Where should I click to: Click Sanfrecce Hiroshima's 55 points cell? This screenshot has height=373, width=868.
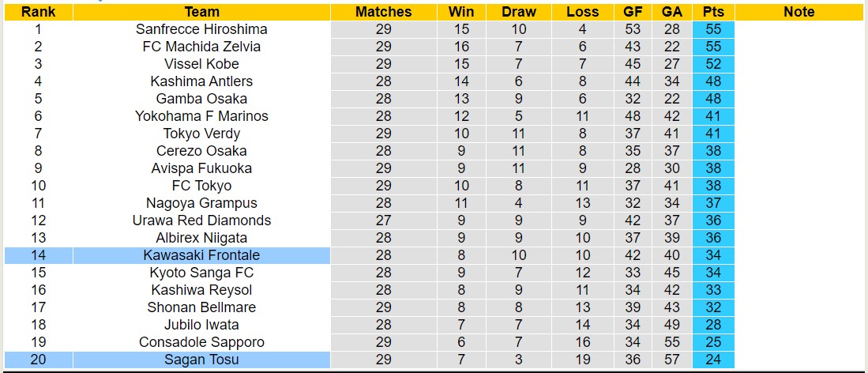pos(713,29)
